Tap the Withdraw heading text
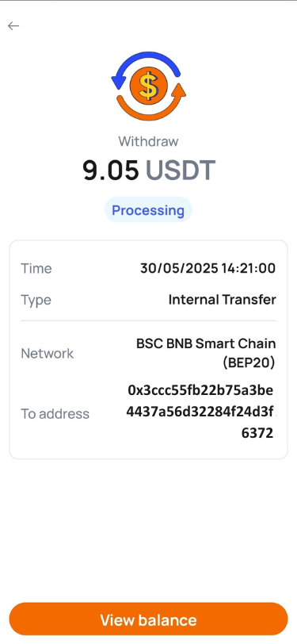Screen dimensions: 297x644 point(149,141)
